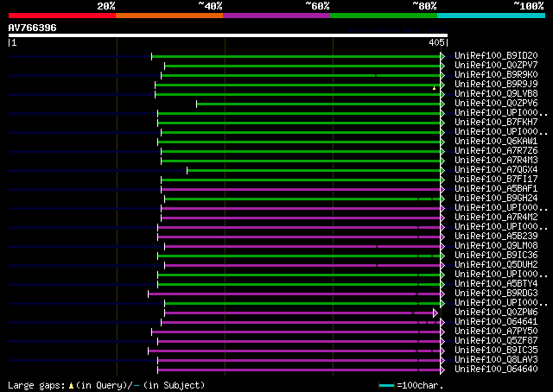Screen dimensions: 553x392
Task: Click the yellow query gap symbol in the legend
Action: click(71, 386)
